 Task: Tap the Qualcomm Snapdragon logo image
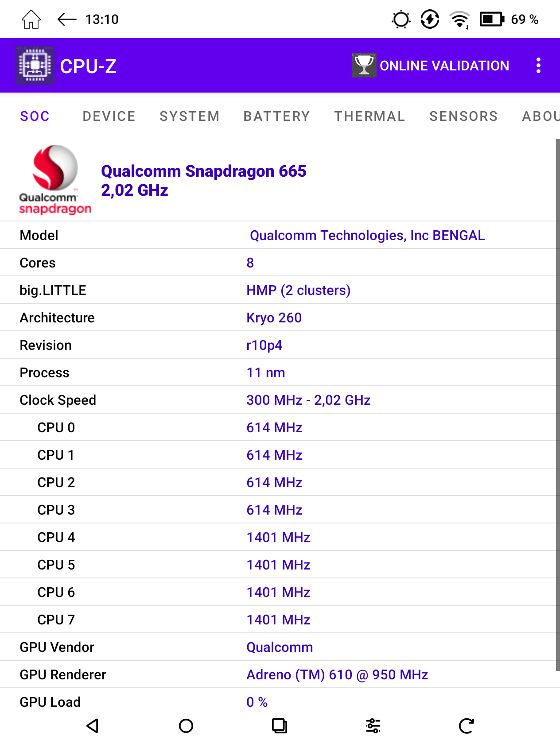click(55, 179)
